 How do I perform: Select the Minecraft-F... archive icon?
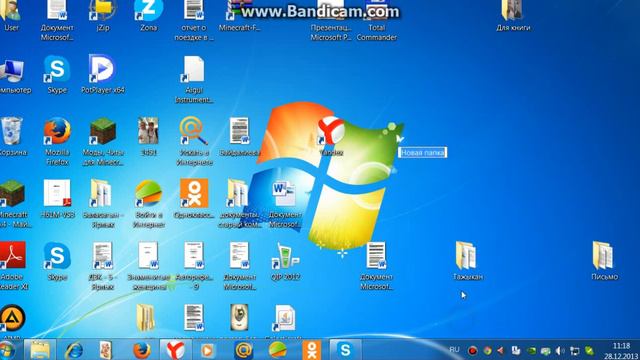pos(239,16)
